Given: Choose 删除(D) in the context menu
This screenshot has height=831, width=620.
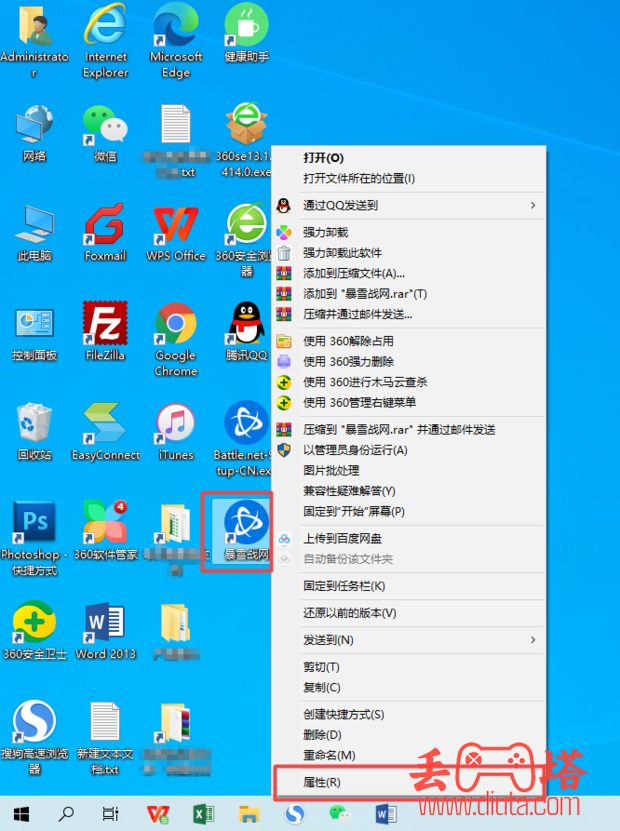Looking at the screenshot, I should click(x=409, y=735).
